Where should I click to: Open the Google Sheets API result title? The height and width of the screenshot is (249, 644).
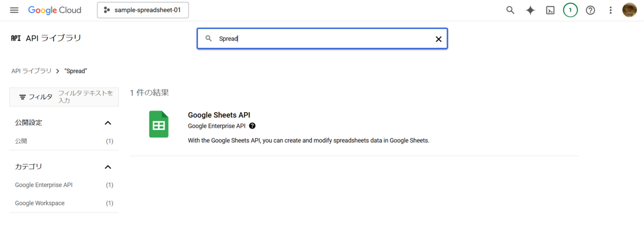[x=219, y=115]
